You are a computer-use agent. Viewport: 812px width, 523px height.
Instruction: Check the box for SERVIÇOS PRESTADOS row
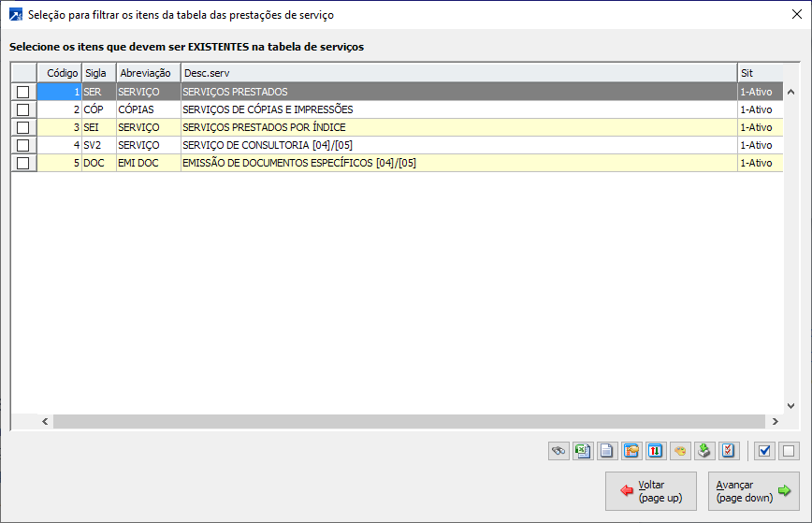tap(22, 92)
